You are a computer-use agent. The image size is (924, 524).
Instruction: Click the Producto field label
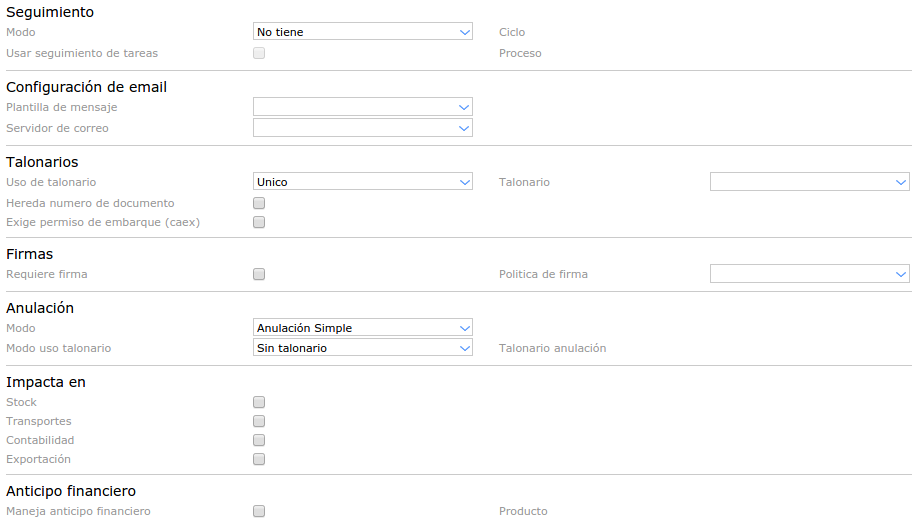[x=523, y=511]
